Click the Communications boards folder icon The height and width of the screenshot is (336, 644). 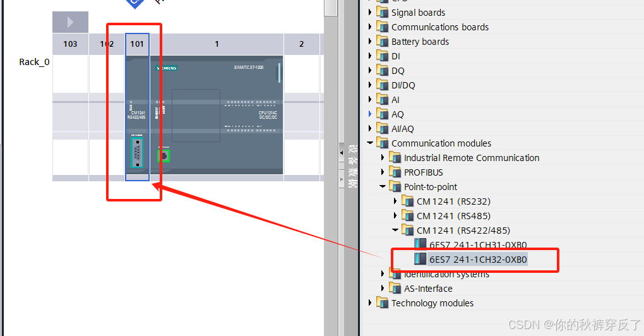[x=382, y=27]
